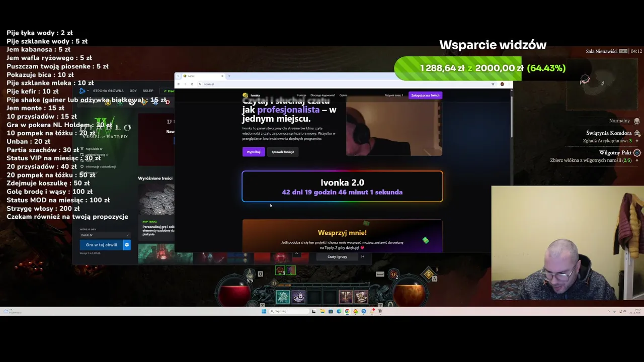644x362 pixels.
Task: Expand the social panel arrow beside Czaty i grupy
Action: pyautogui.click(x=363, y=257)
